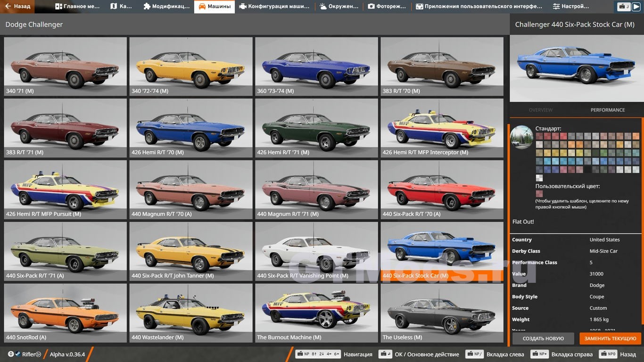Screen dimensions: 644x362
Task: Click the play arrow icon at top right
Action: [x=637, y=7]
